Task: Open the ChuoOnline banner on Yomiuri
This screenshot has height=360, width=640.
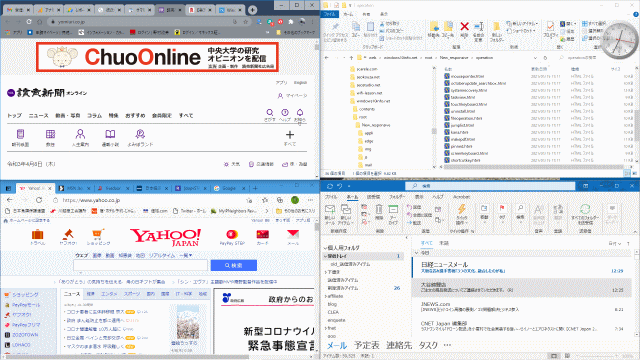Action: [x=158, y=57]
